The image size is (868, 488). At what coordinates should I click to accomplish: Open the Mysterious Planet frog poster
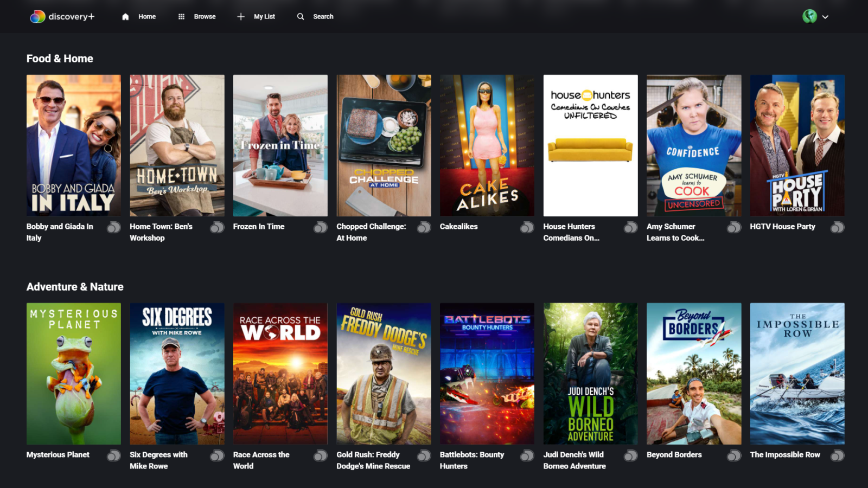(x=74, y=374)
